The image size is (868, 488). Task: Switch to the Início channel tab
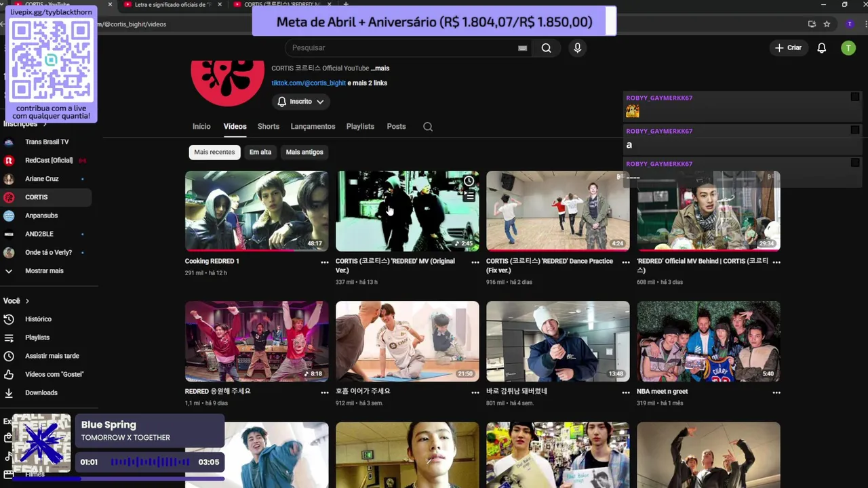pyautogui.click(x=201, y=127)
